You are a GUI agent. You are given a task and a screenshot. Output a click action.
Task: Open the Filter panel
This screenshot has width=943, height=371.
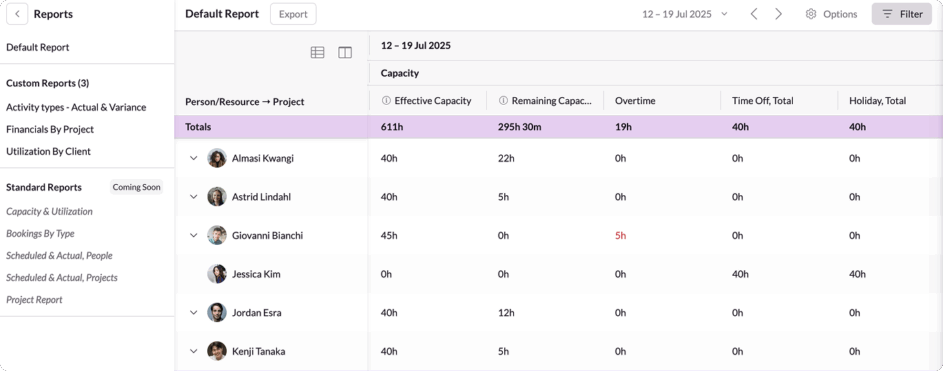click(902, 14)
